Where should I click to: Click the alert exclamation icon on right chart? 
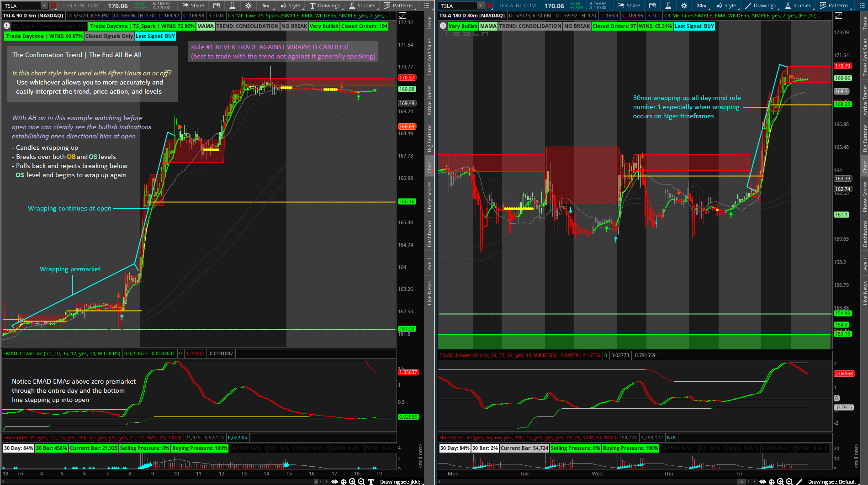pyautogui.click(x=443, y=26)
